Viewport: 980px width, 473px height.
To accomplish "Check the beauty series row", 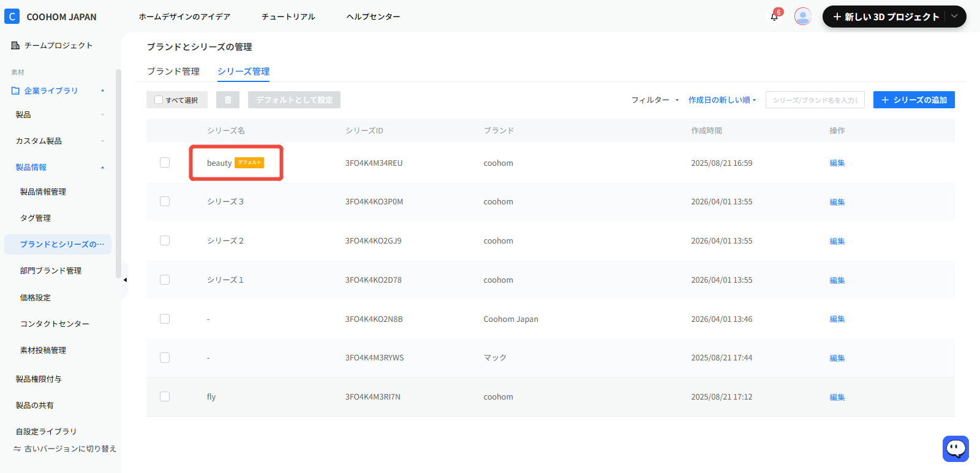I will pos(165,163).
